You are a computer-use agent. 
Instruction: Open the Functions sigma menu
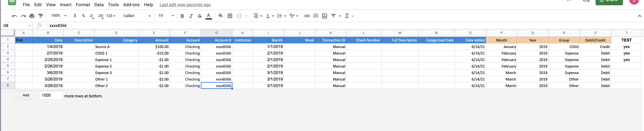(349, 16)
